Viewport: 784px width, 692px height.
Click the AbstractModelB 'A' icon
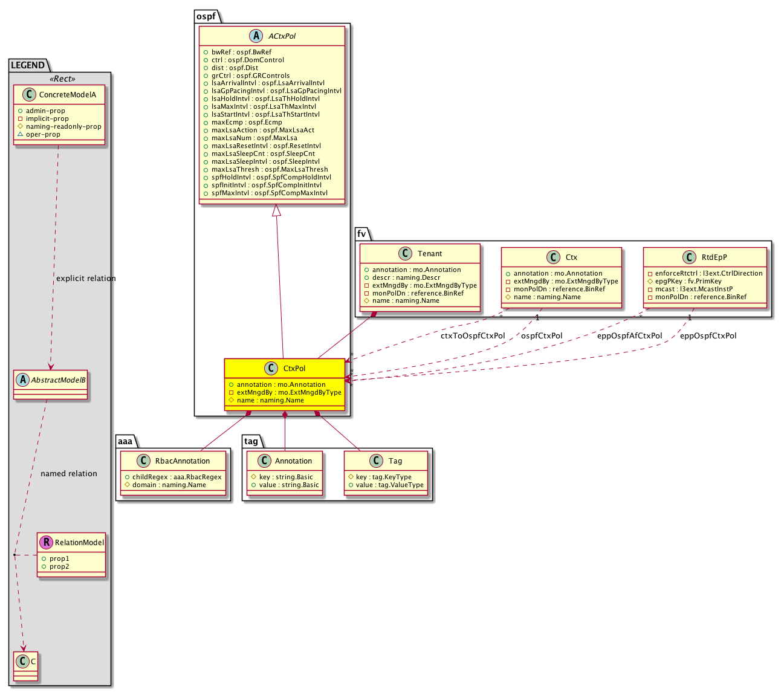point(23,380)
